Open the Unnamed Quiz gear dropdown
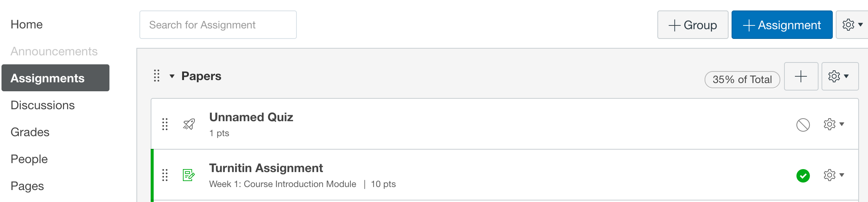This screenshot has width=868, height=202. click(x=834, y=124)
